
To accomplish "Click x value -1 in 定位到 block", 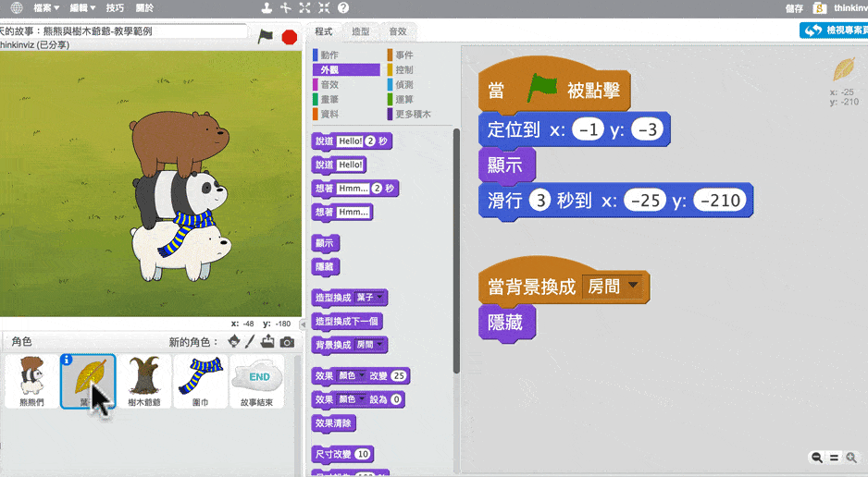I will click(588, 129).
